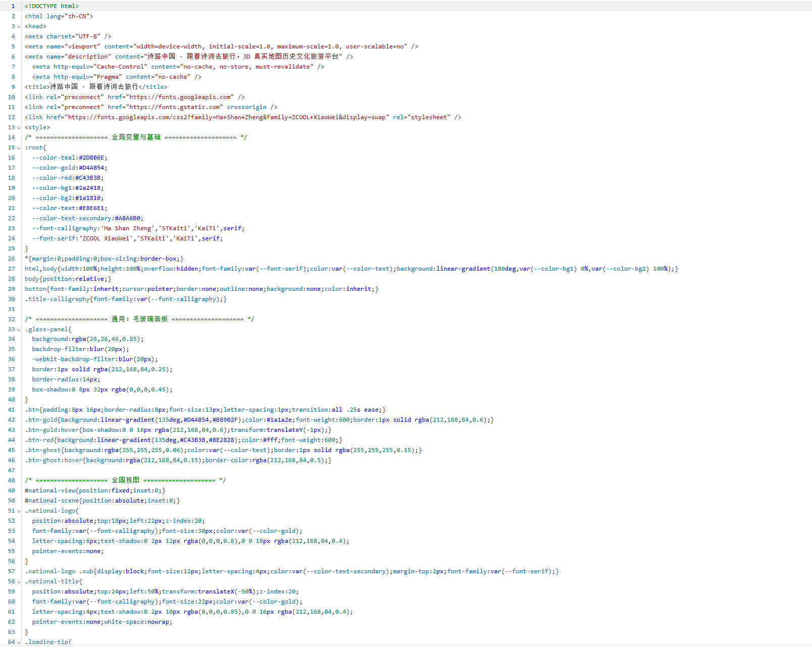Select line number 48 in gutter
This screenshot has width=812, height=647.
(12, 480)
